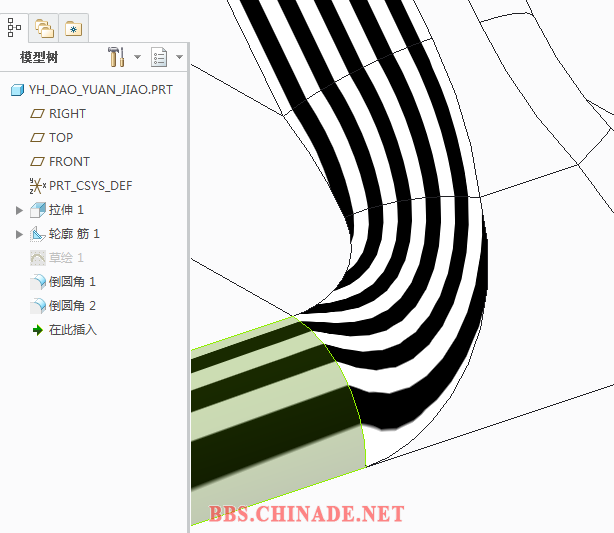Screen dimensions: 614x533
Task: Click the round icon of 倒圆角 1
Action: tap(38, 282)
